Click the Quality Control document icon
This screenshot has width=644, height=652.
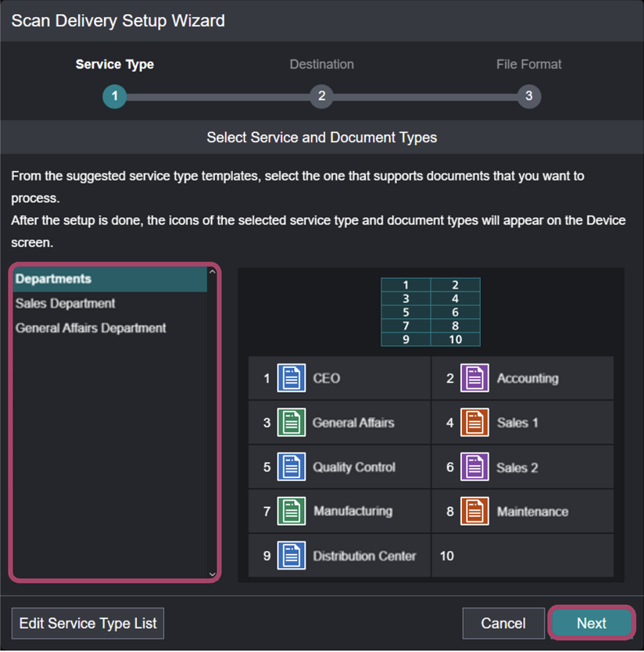(292, 467)
